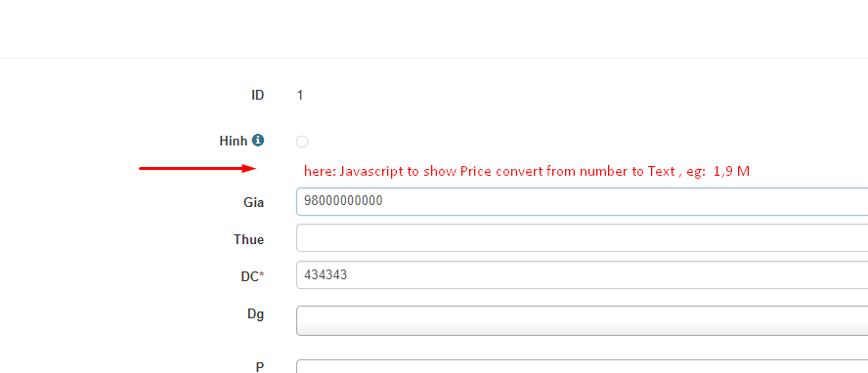Tick the Hinh checkbox
Viewport: 868px width, 373px height.
click(302, 142)
